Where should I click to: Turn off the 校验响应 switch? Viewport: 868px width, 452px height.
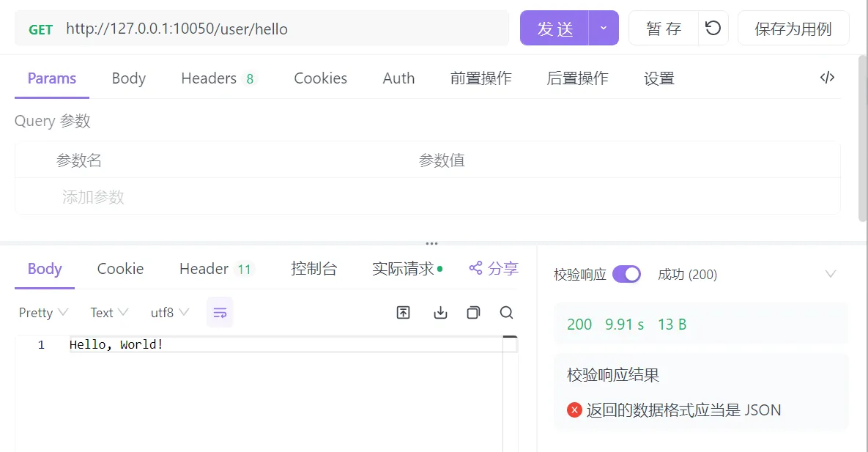pyautogui.click(x=626, y=274)
